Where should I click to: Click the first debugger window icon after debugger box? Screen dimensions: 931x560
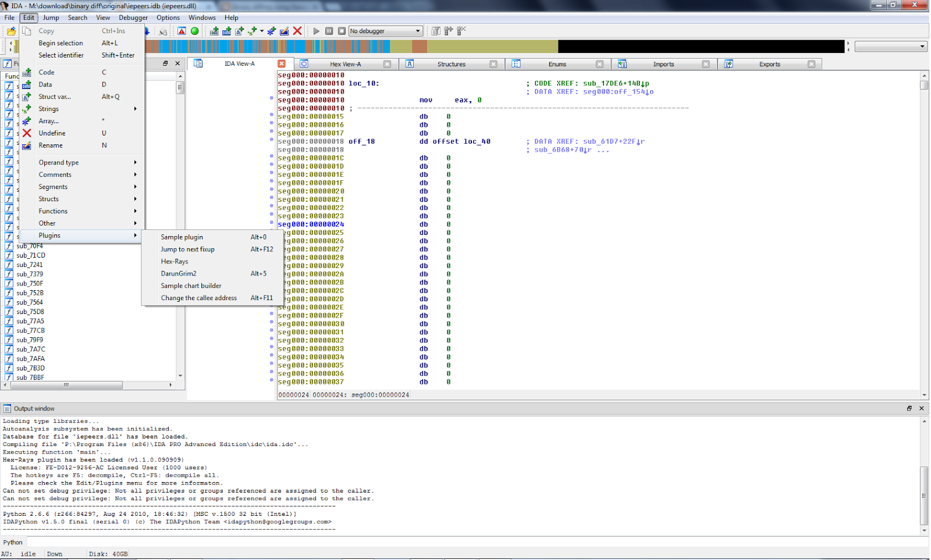(x=436, y=31)
